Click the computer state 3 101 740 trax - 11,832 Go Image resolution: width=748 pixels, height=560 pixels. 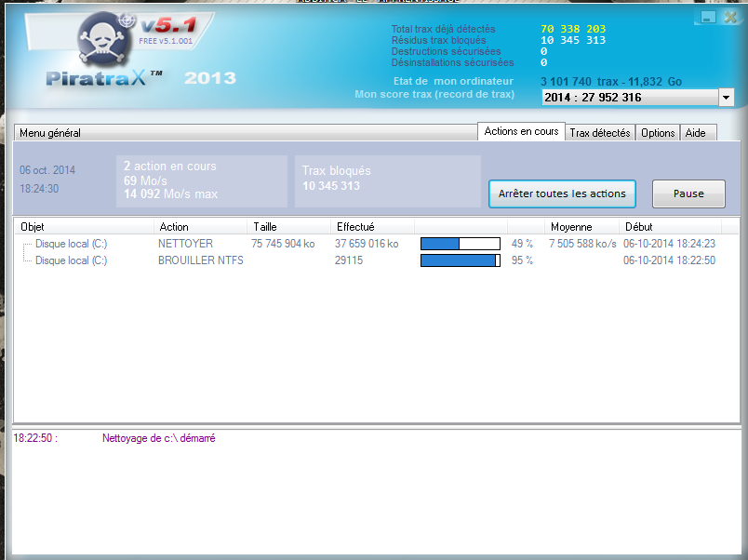(611, 82)
